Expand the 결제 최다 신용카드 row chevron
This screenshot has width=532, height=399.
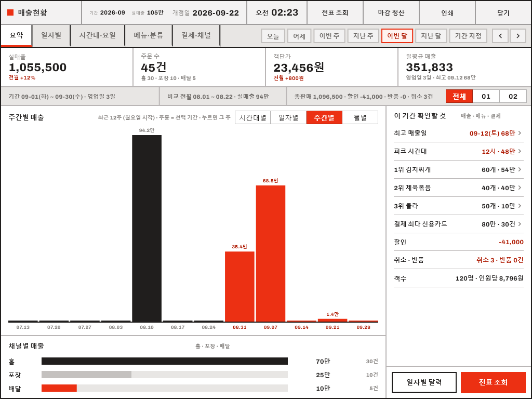tap(520, 224)
